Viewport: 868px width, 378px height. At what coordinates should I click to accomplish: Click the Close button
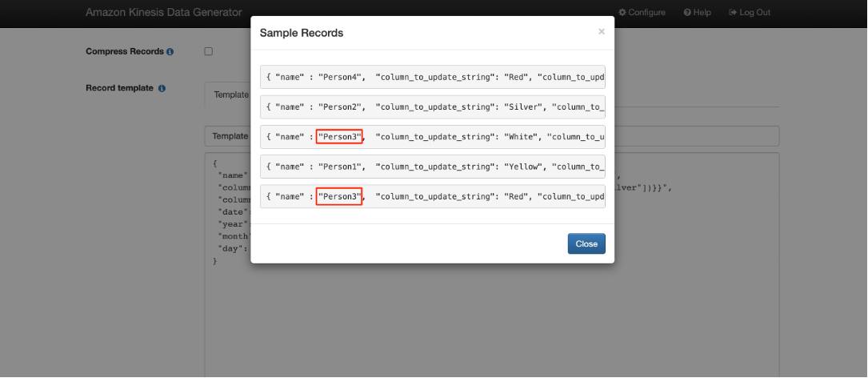point(586,244)
